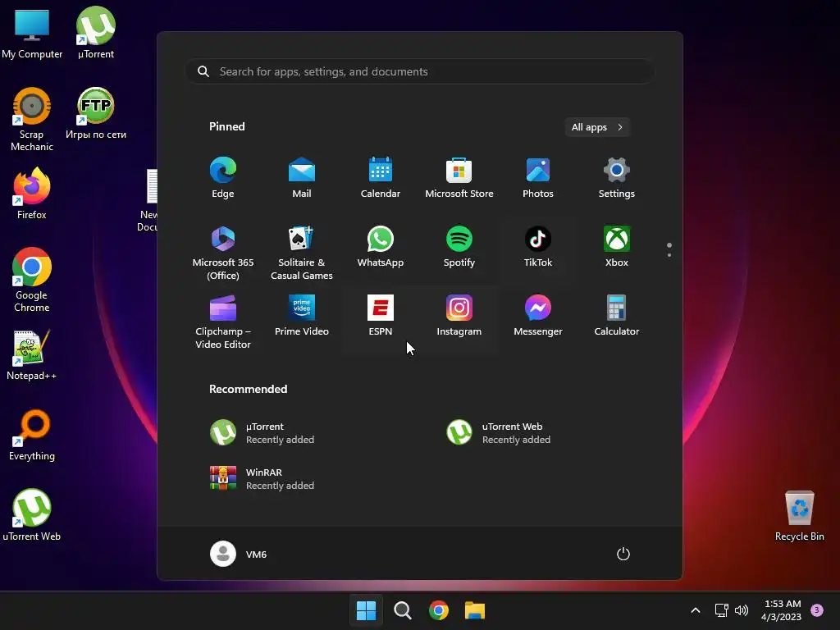Select My Computer desktop icon
840x630 pixels.
32,33
